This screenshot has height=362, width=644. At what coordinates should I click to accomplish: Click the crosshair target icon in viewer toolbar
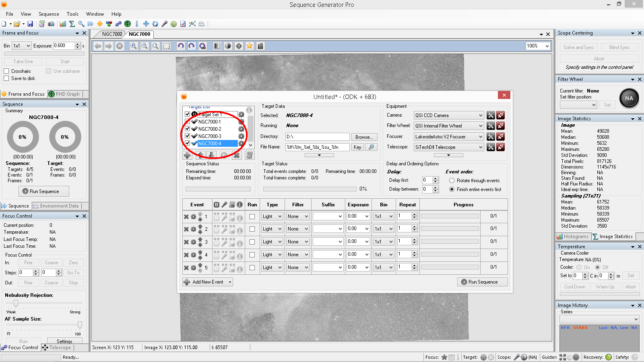pyautogui.click(x=239, y=46)
